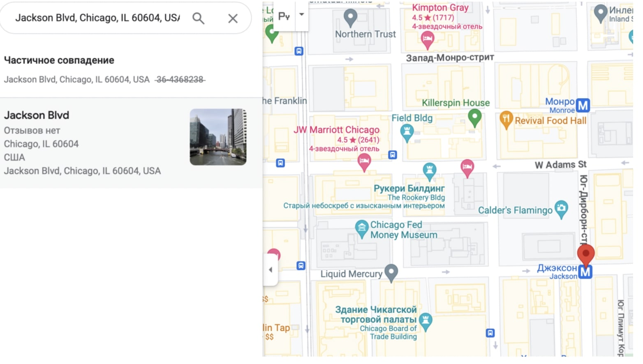Click the Monroe metro station icon

(x=583, y=106)
